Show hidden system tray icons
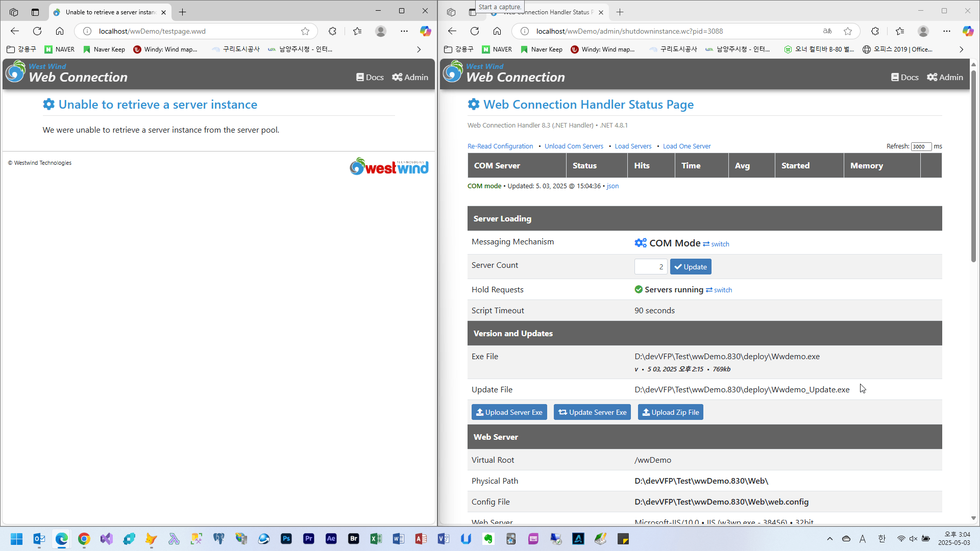980x551 pixels. [x=829, y=539]
